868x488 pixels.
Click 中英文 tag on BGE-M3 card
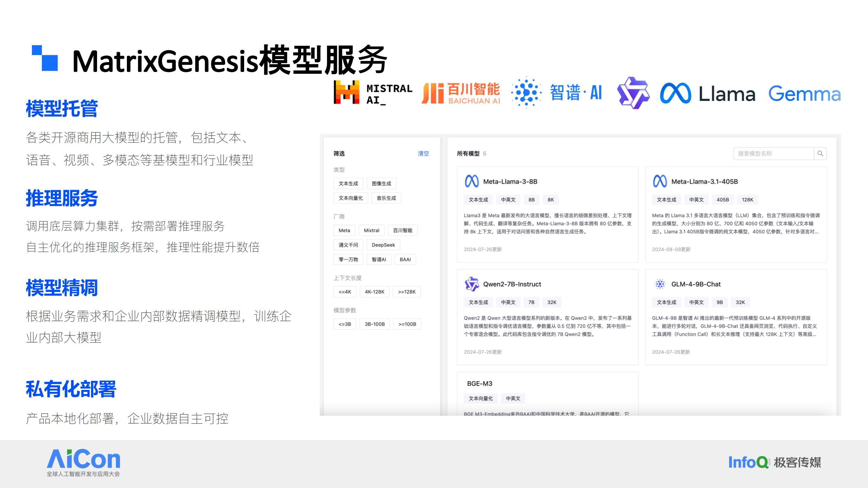pyautogui.click(x=513, y=399)
